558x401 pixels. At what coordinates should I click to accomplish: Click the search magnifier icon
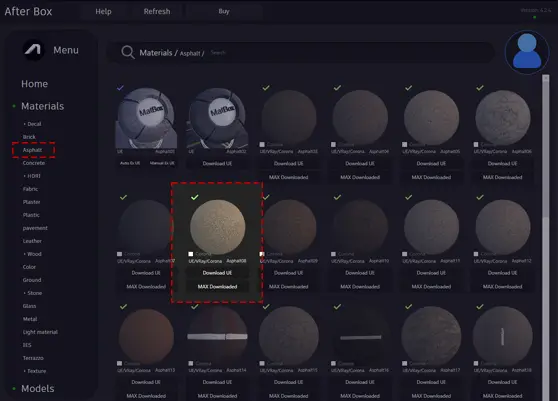coord(127,52)
